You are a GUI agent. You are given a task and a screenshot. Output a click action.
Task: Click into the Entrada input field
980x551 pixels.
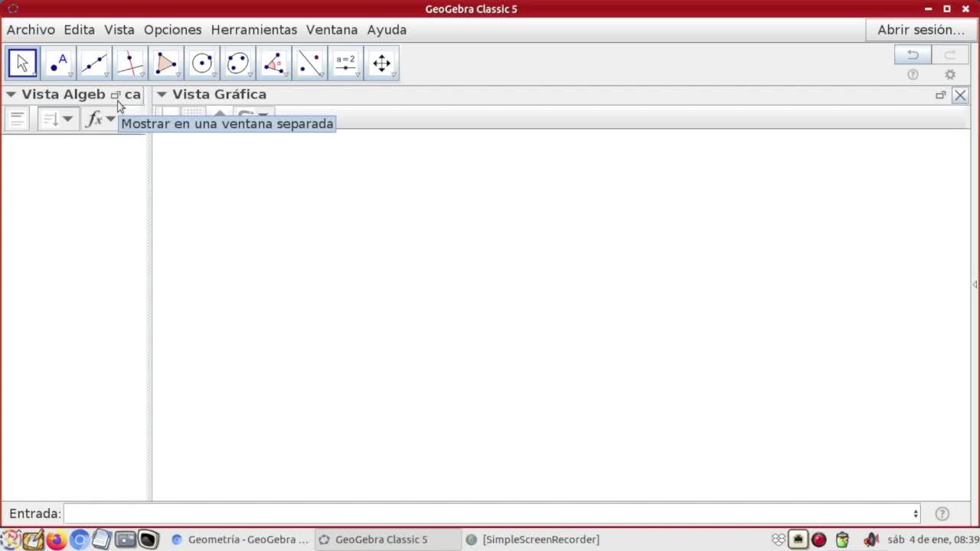point(493,514)
